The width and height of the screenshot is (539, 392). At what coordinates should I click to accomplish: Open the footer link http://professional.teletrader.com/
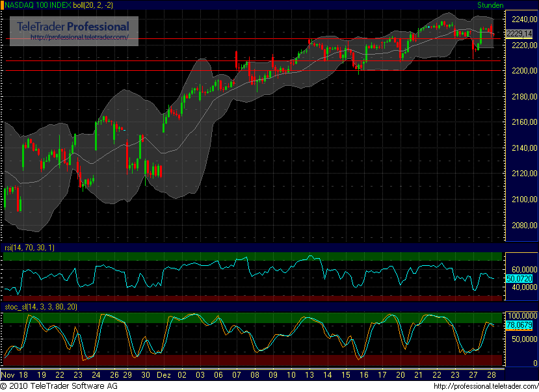(484, 386)
